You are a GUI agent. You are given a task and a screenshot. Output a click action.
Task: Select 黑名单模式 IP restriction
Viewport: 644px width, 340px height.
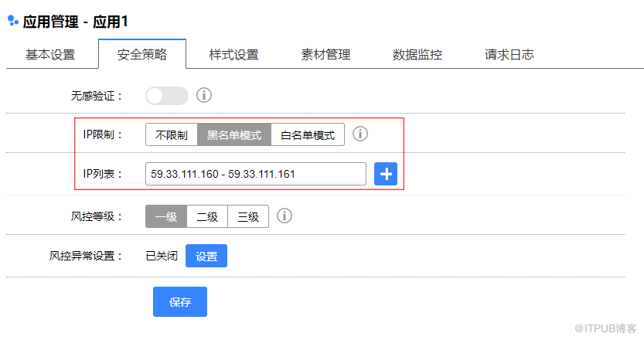coord(234,134)
